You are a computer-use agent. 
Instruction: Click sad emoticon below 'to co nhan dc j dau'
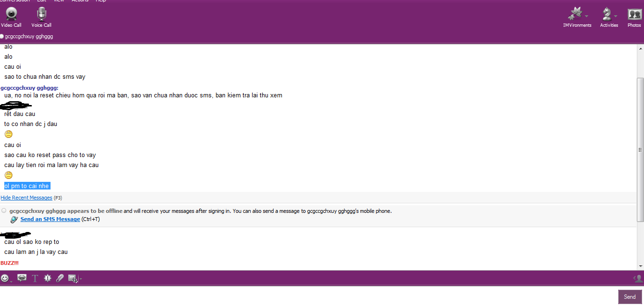[x=9, y=135]
